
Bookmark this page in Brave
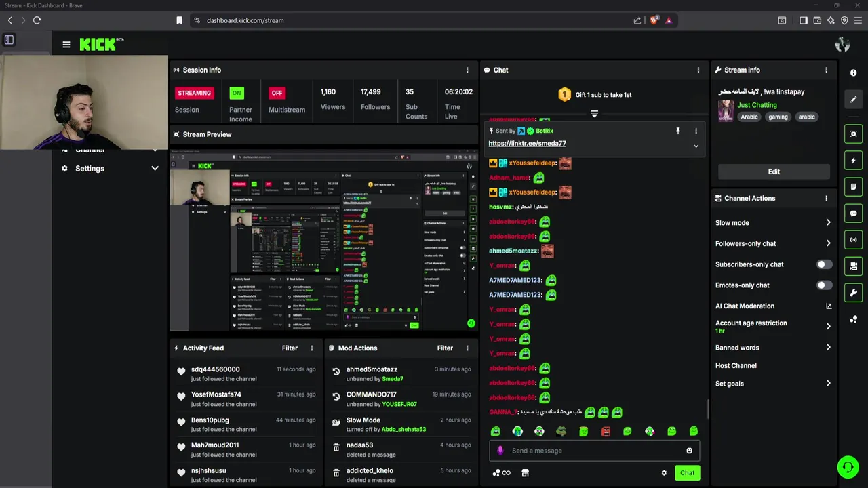point(179,20)
